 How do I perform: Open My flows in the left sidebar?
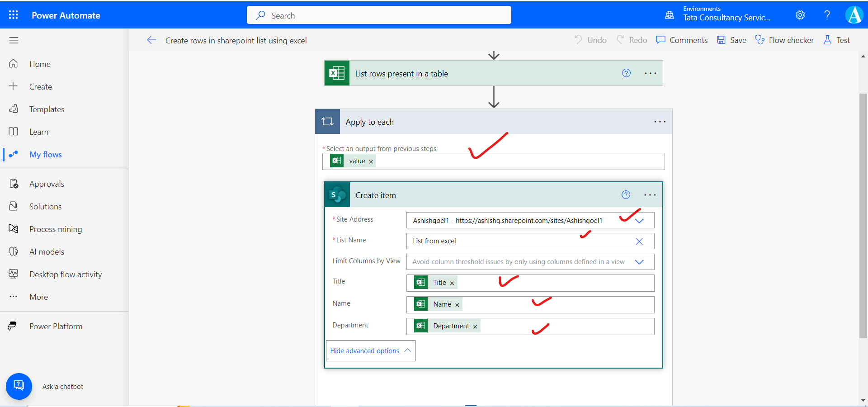pos(45,154)
